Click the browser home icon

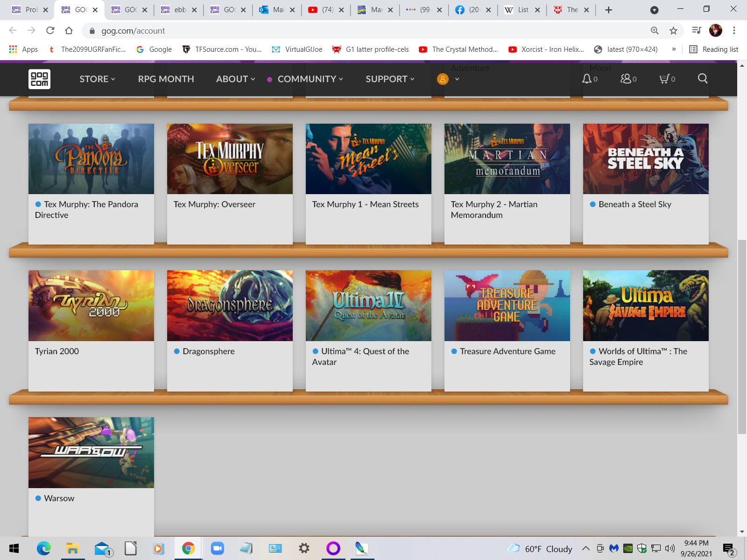69,30
